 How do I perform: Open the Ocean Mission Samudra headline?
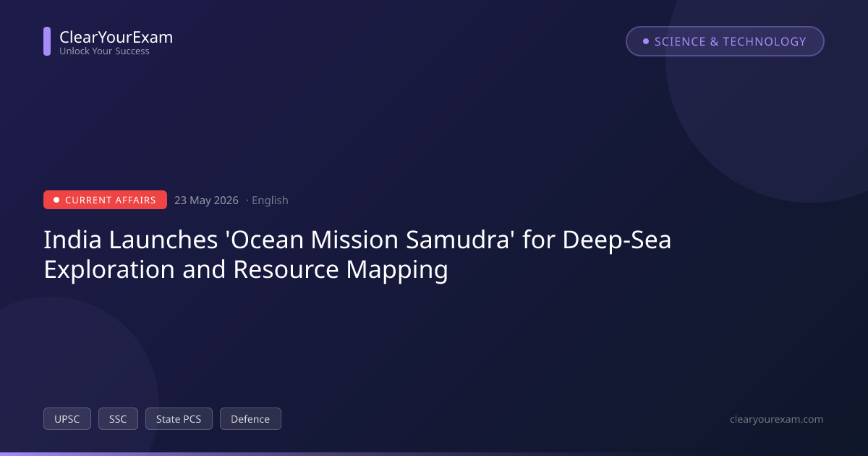coord(357,255)
